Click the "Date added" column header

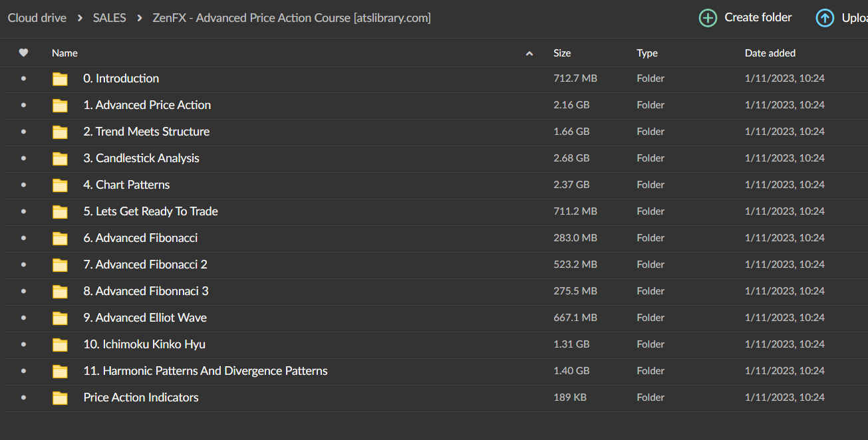770,53
